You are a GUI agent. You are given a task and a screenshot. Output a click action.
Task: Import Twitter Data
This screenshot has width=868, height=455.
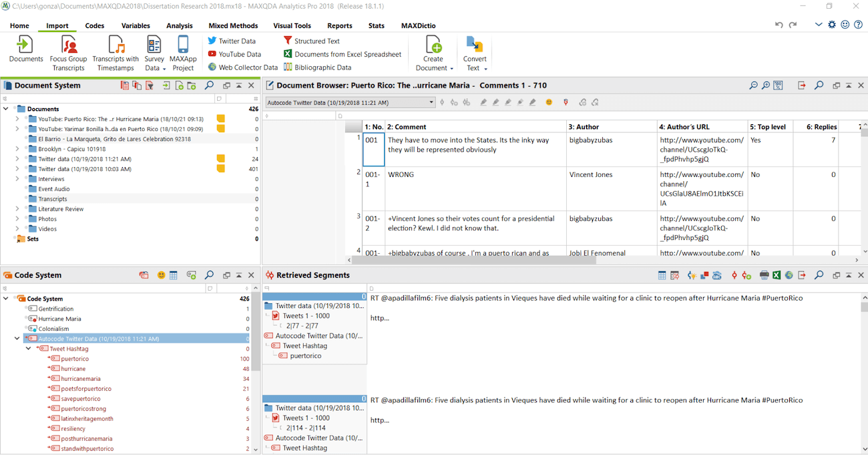(231, 41)
